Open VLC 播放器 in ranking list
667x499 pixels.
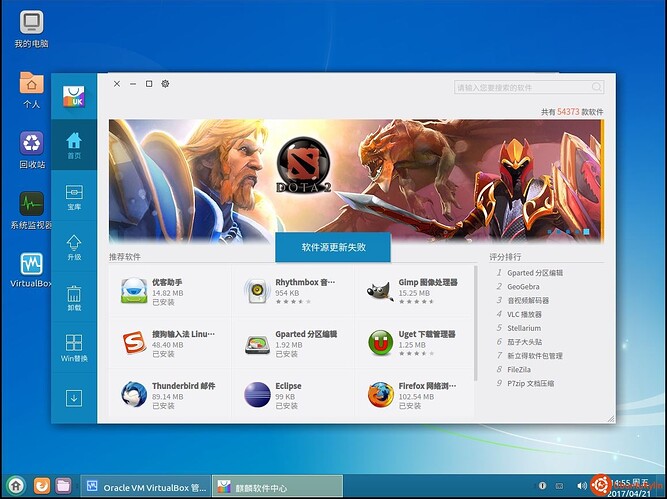(x=524, y=314)
